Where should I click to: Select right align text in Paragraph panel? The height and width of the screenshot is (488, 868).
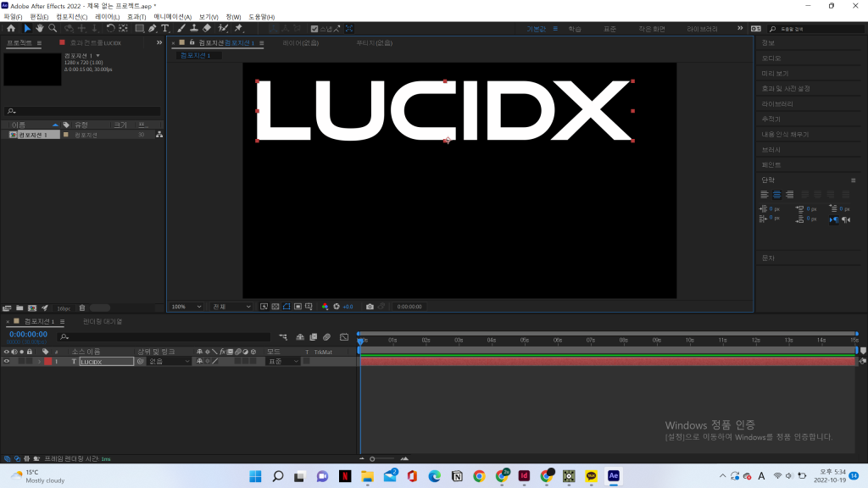pos(789,194)
